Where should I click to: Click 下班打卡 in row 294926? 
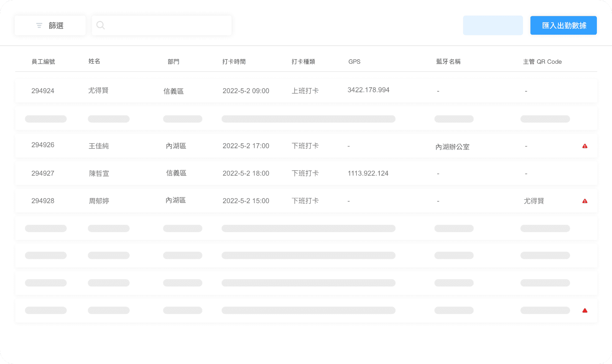tap(305, 146)
